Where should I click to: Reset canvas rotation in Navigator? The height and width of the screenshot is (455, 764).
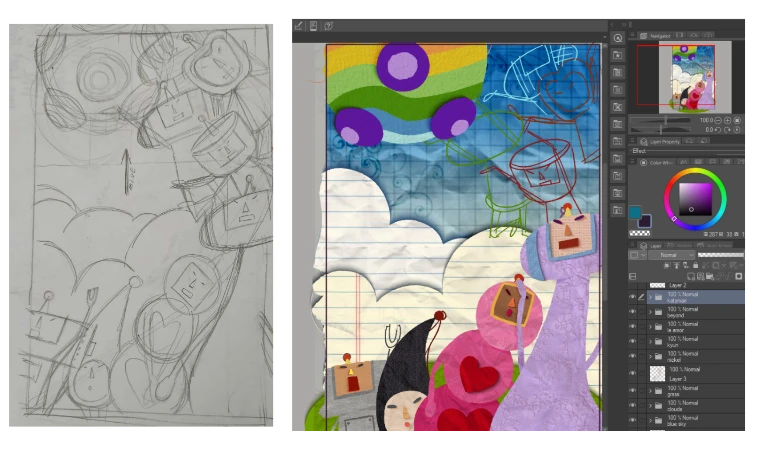click(737, 130)
